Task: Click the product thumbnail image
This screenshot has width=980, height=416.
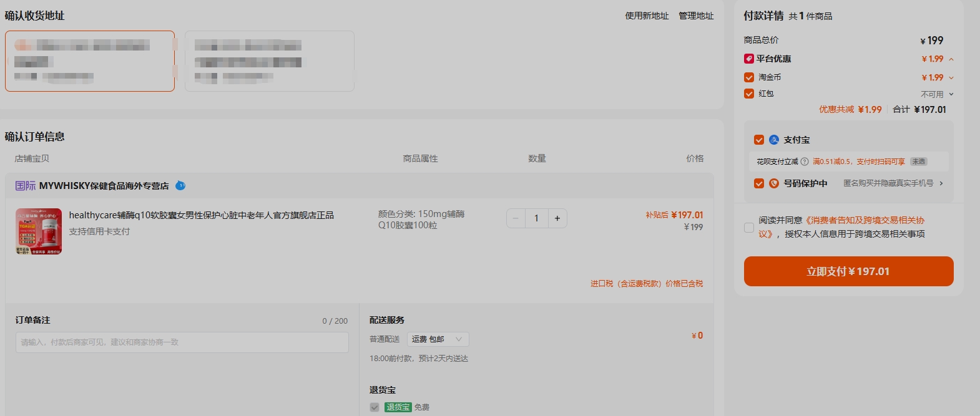Action: pyautogui.click(x=39, y=231)
